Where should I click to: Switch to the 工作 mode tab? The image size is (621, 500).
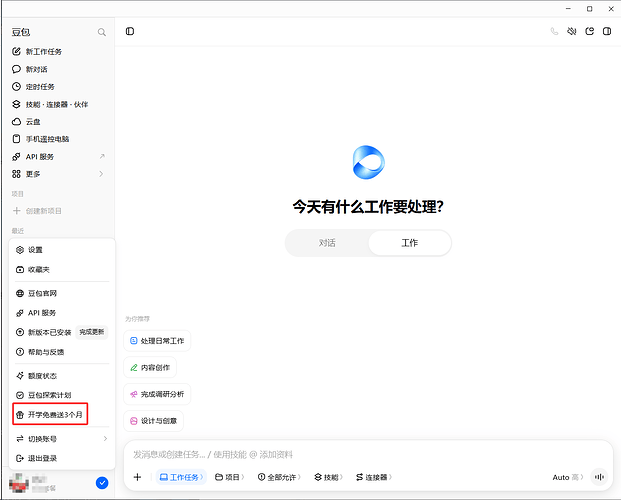(x=410, y=243)
